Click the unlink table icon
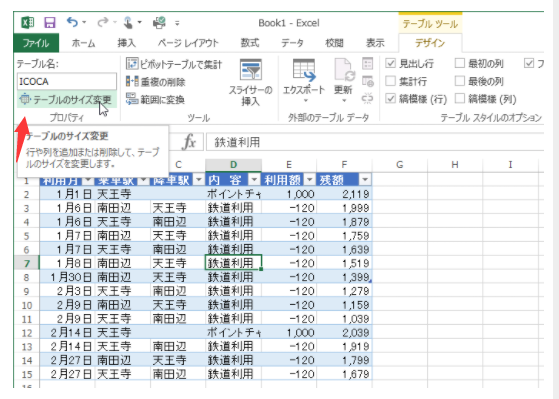The image size is (559, 399). pyautogui.click(x=367, y=98)
